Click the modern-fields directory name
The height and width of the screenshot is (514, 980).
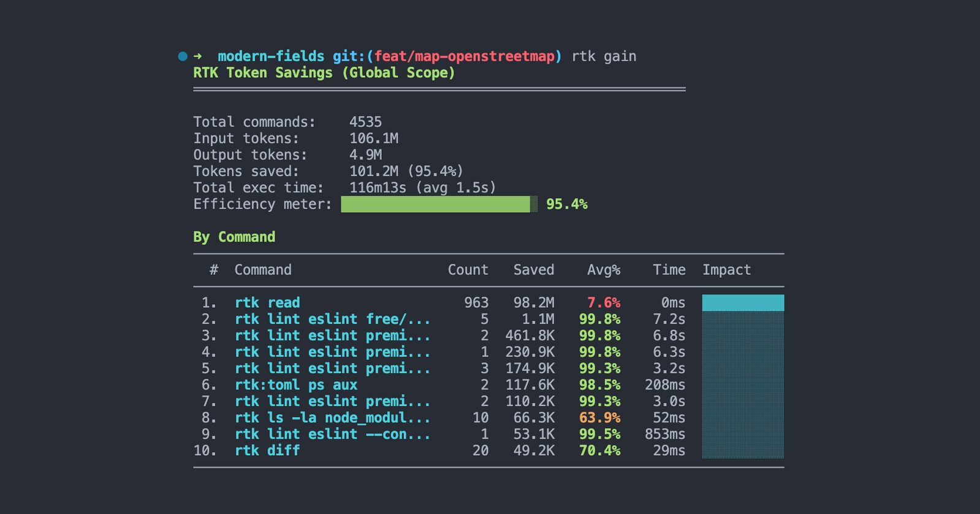pyautogui.click(x=271, y=56)
